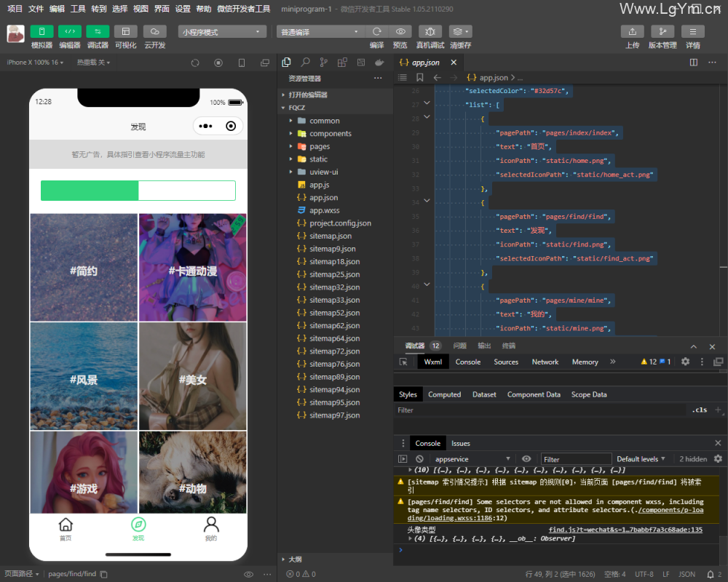Viewport: 728px width, 582px height.
Task: Open the app.wxss file in explorer
Action: click(335, 210)
